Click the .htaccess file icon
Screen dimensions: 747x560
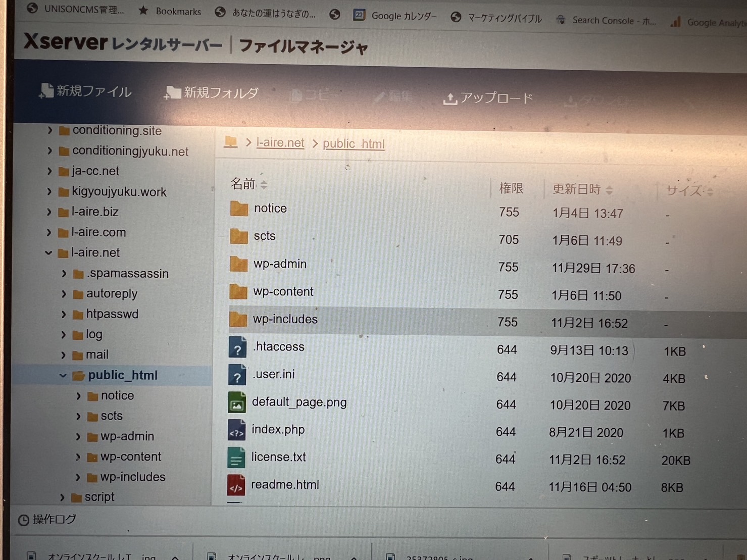[x=237, y=347]
